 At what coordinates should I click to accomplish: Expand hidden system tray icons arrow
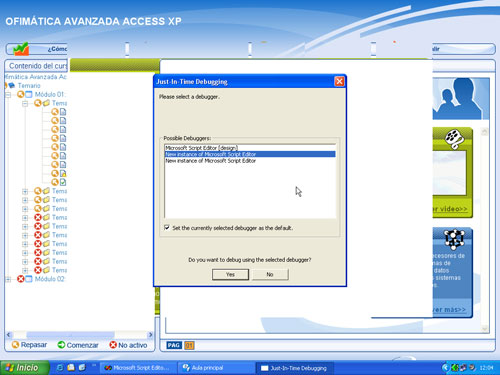[445, 368]
